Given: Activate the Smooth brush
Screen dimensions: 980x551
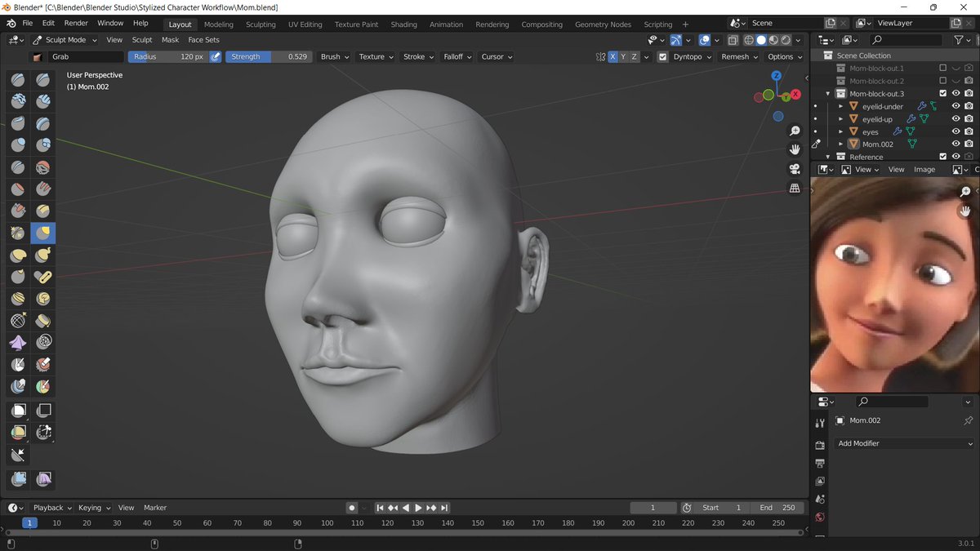Looking at the screenshot, I should click(x=43, y=167).
